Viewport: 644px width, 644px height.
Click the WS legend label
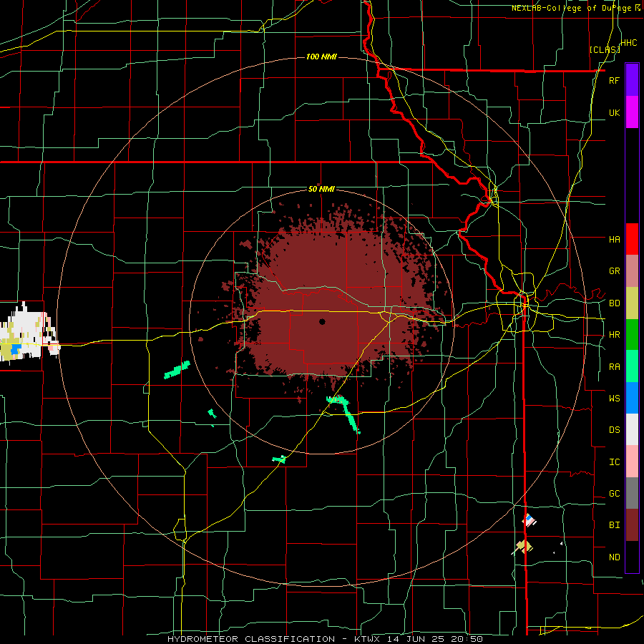pyautogui.click(x=614, y=399)
